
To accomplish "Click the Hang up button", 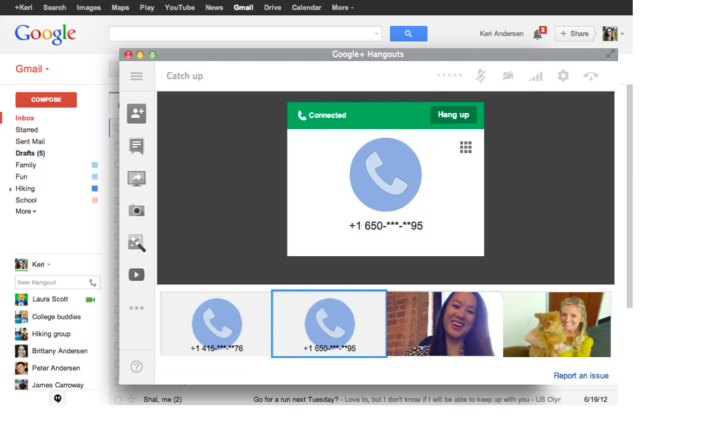I will coord(453,115).
